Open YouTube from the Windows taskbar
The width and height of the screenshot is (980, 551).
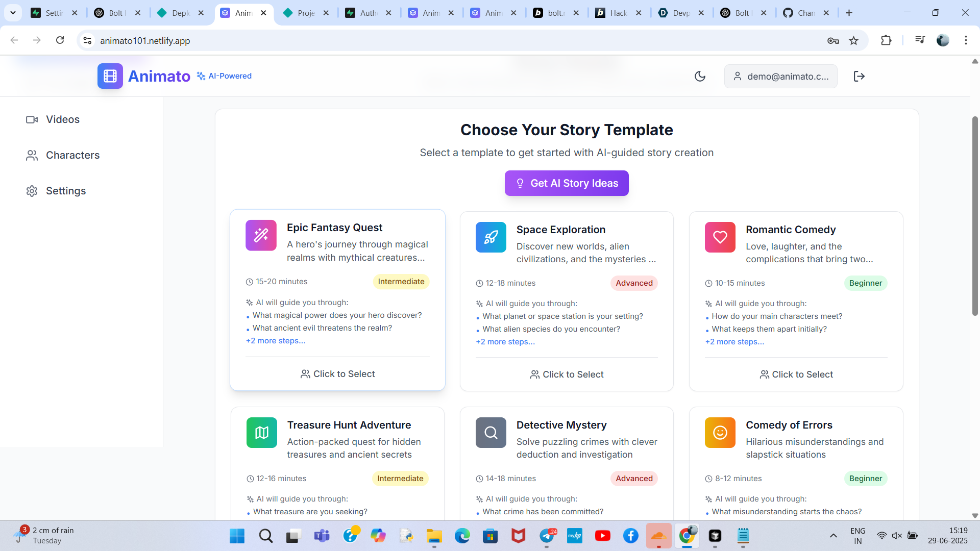pyautogui.click(x=602, y=536)
